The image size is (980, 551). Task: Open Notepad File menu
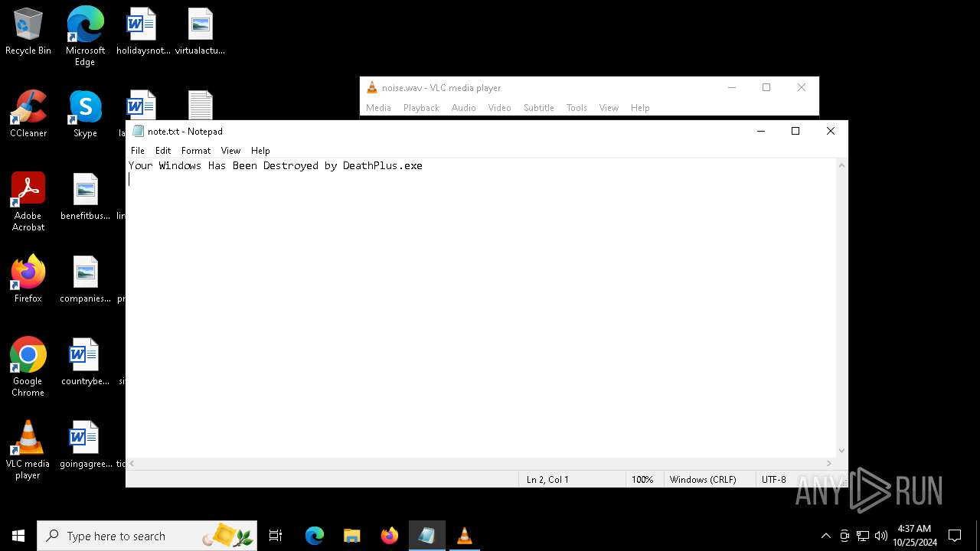pos(138,151)
